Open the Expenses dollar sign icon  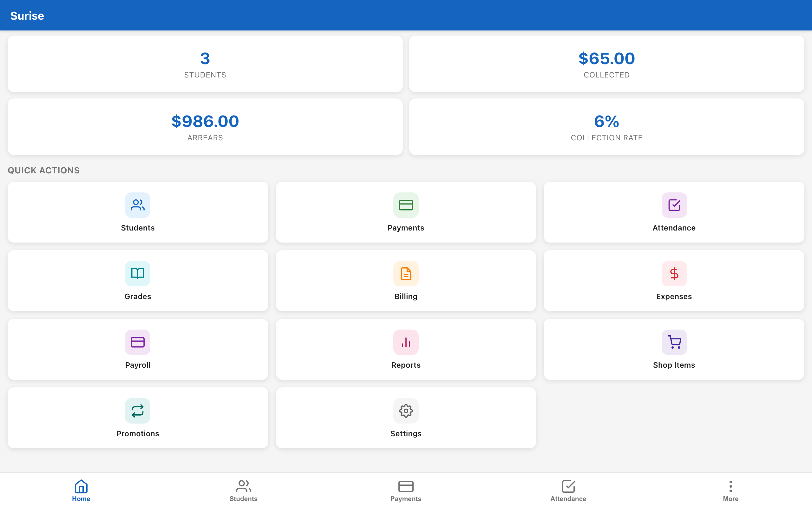tap(674, 273)
